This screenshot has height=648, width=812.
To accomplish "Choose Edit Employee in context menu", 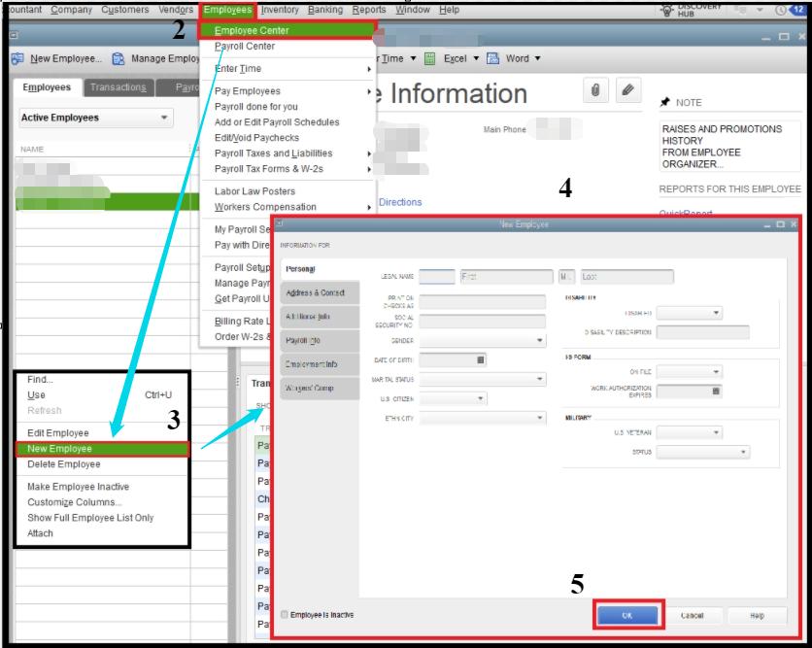I will pyautogui.click(x=58, y=433).
